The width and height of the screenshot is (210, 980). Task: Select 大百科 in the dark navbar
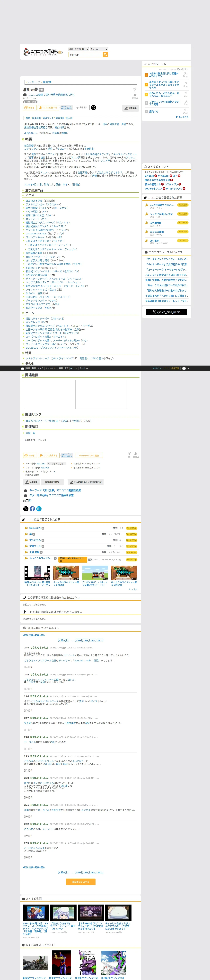(x=60, y=368)
